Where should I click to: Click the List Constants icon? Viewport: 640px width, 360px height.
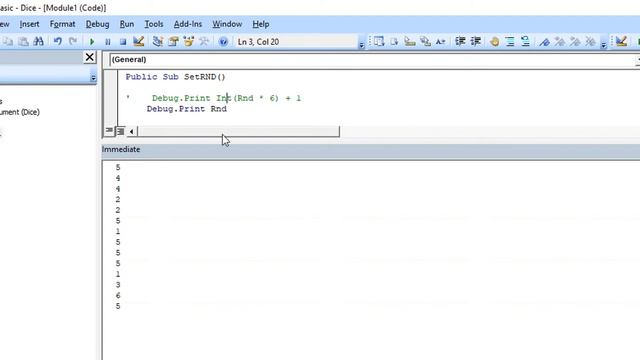click(x=394, y=42)
